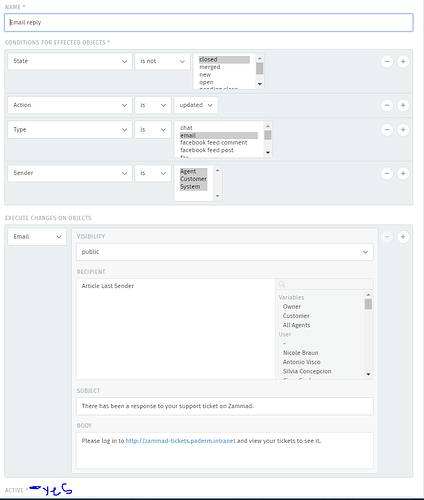Viewport: 424px width, 500px height.
Task: Open the Action row 'is' operator dropdown
Action: [x=153, y=105]
